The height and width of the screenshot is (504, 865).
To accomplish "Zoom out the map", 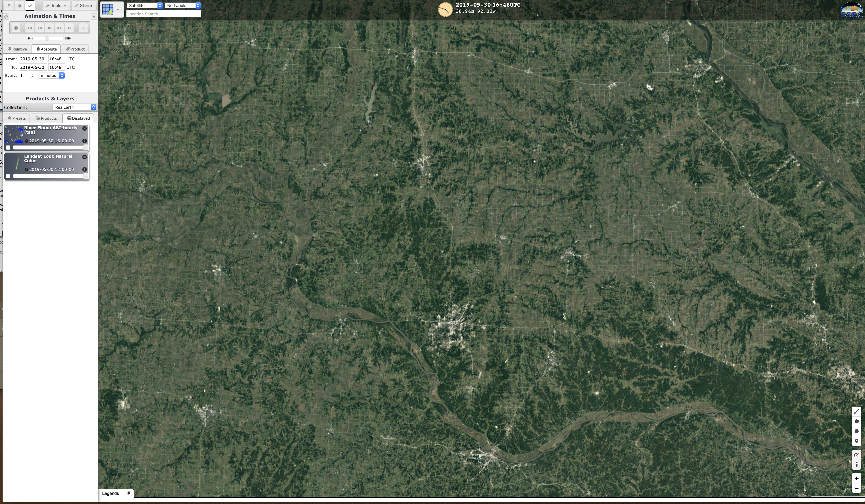I will click(x=856, y=488).
